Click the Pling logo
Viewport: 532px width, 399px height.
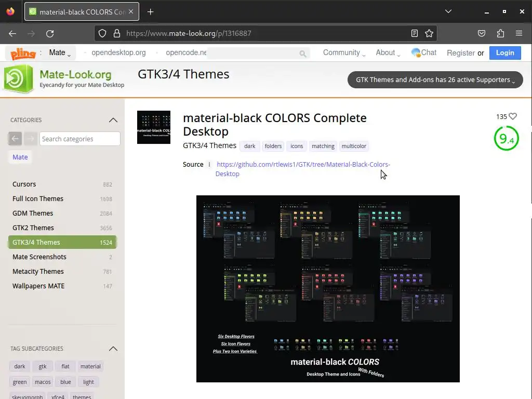coord(23,54)
